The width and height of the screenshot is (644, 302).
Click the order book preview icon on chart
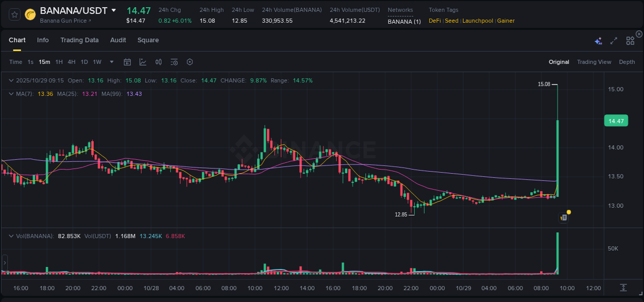click(563, 217)
